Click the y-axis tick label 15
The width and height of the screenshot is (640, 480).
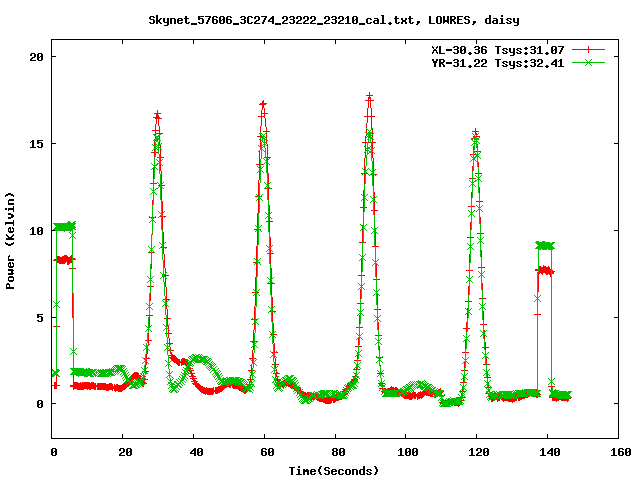36,144
